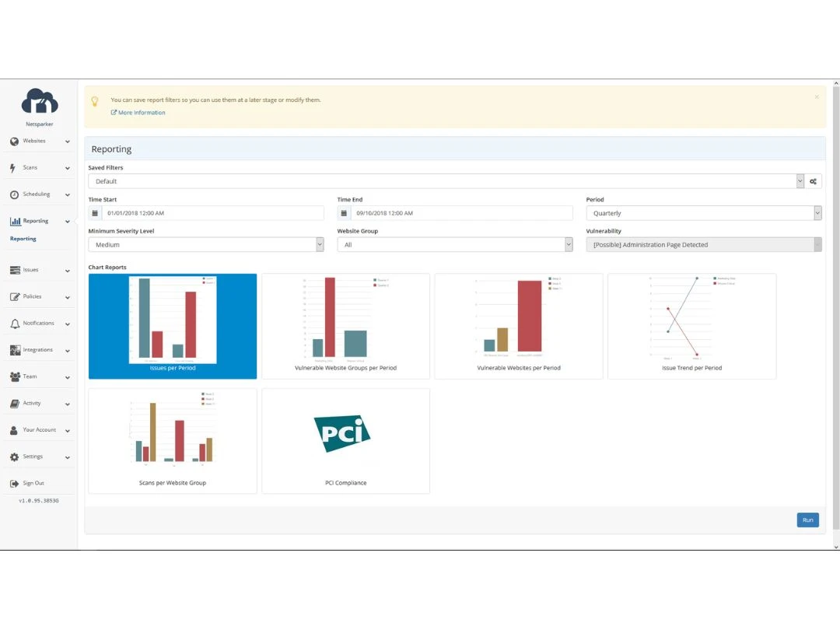Open the Time Start calendar icon
The height and width of the screenshot is (630, 840).
click(x=95, y=213)
